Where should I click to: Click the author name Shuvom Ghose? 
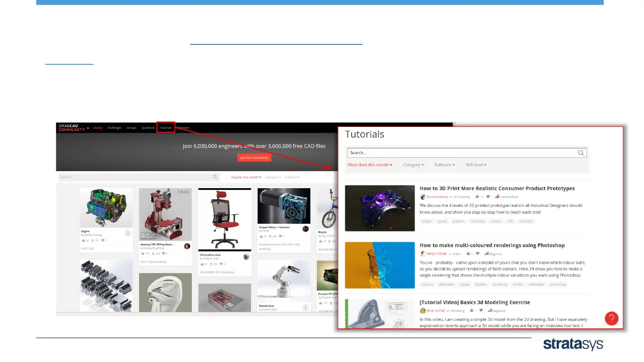pyautogui.click(x=437, y=197)
